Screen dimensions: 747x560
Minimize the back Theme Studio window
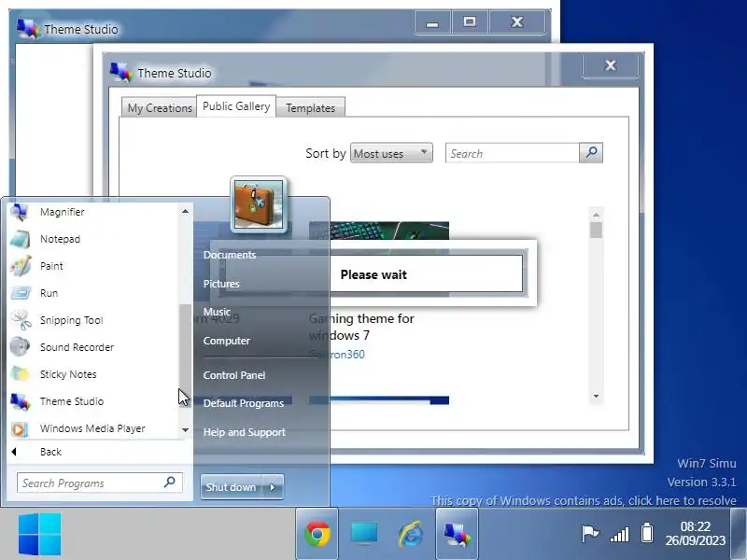pyautogui.click(x=432, y=22)
